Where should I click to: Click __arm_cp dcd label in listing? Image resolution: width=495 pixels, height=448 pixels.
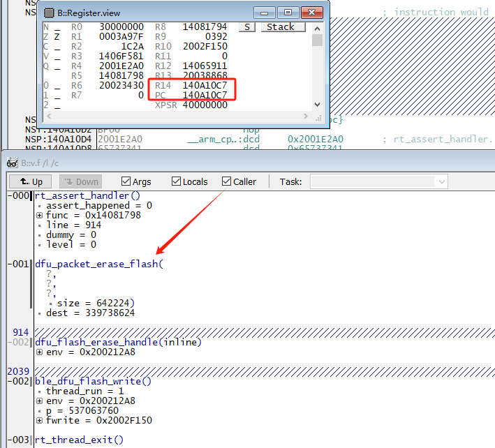click(x=223, y=139)
